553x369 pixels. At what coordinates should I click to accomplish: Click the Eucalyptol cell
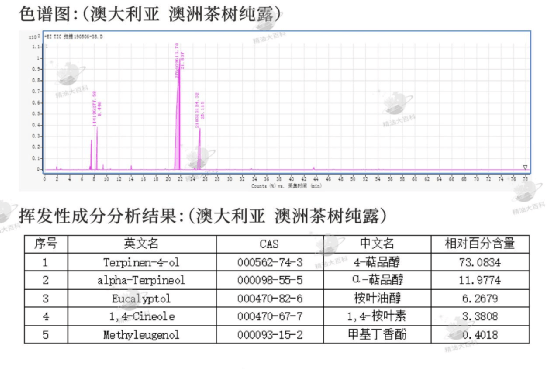(x=141, y=298)
